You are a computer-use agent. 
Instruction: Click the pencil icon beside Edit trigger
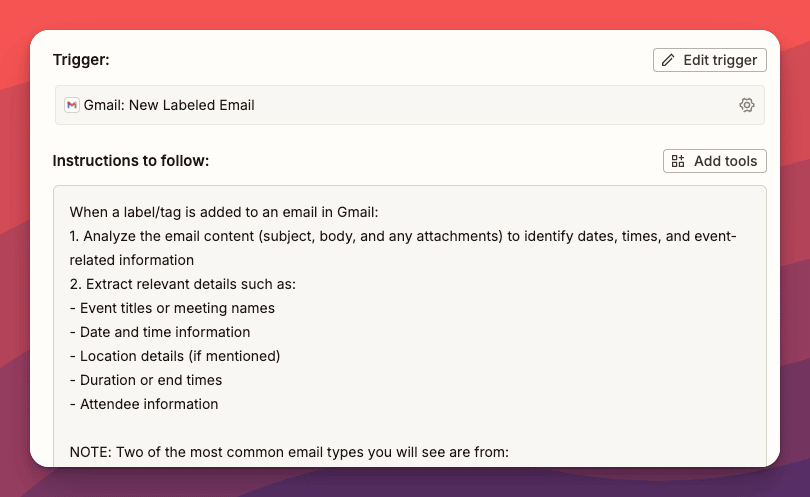click(x=669, y=60)
